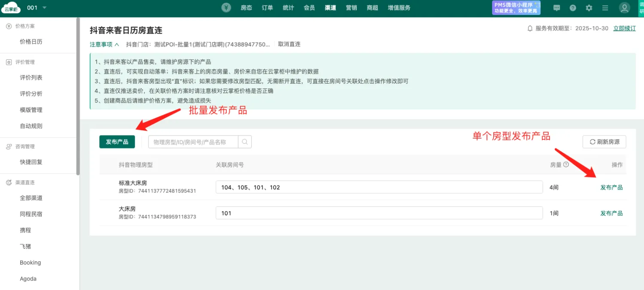Screen dimensions: 644x290
Task: Click the room field with 104、105、101、102
Action: pyautogui.click(x=379, y=187)
